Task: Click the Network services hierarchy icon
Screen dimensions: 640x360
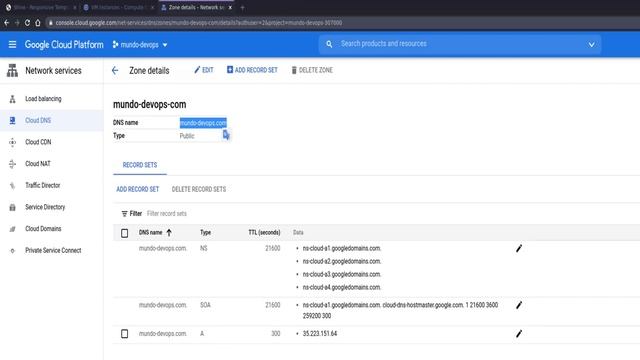Action: (x=12, y=71)
